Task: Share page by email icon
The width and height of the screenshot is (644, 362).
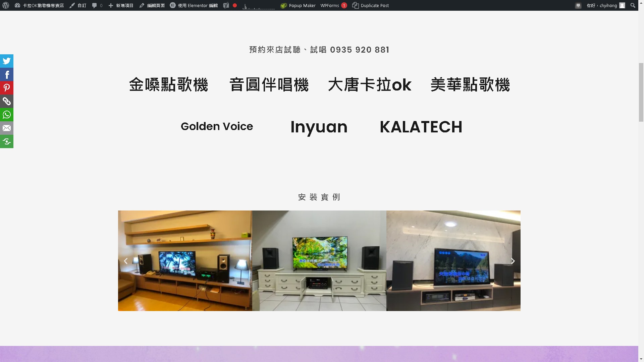Action: (7, 128)
